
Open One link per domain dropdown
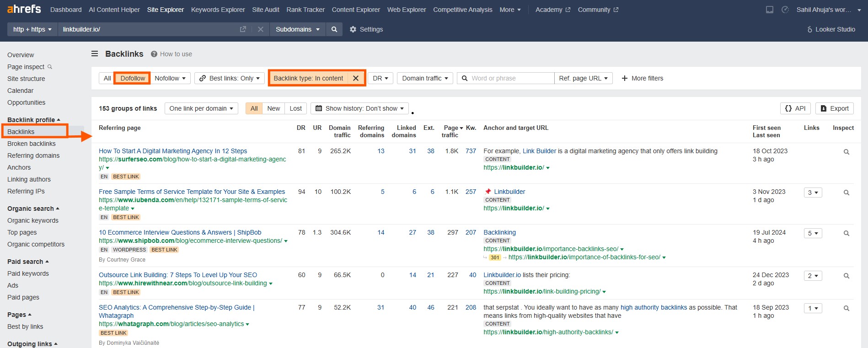pos(201,108)
